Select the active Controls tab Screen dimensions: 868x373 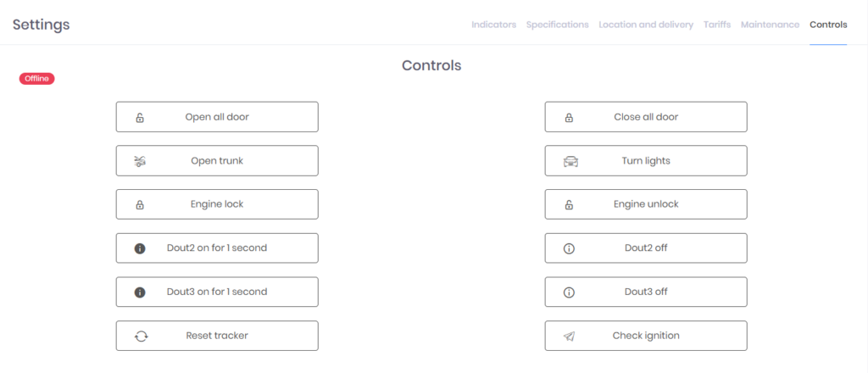point(828,25)
